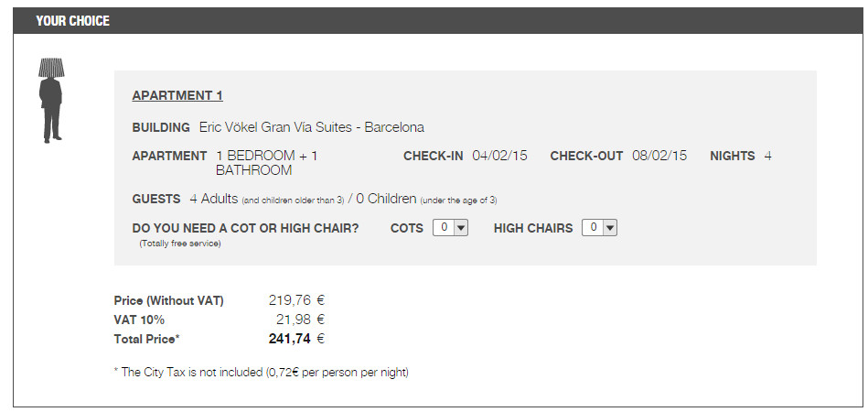Click the Eric Vökel Gran Vía Suites building name
Image resolution: width=868 pixels, height=412 pixels.
[312, 127]
